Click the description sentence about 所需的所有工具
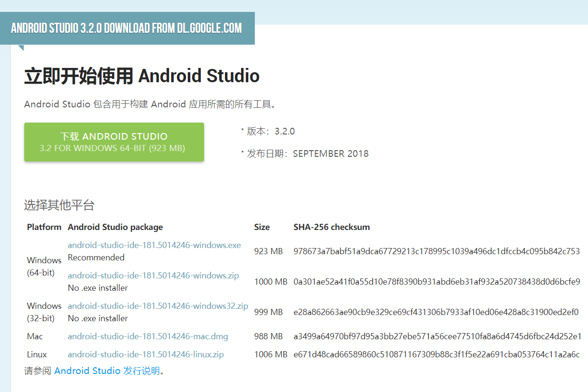Image resolution: width=588 pixels, height=392 pixels. pyautogui.click(x=150, y=104)
